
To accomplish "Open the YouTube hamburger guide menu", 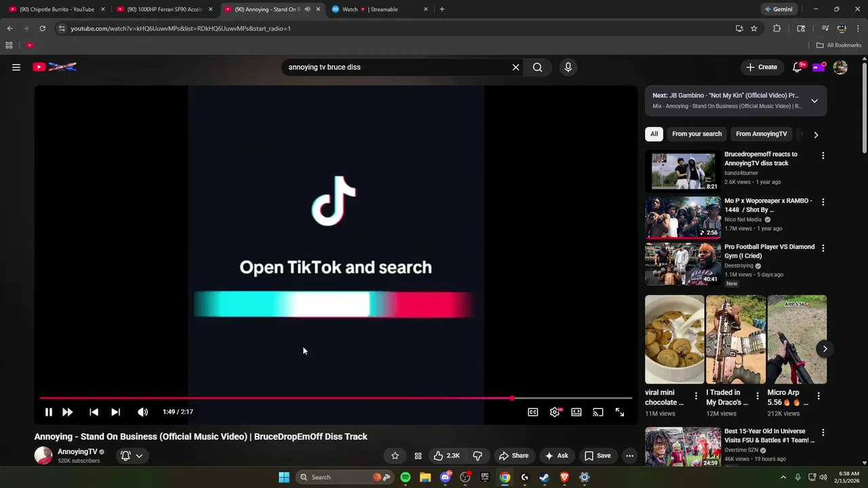I will click(16, 67).
